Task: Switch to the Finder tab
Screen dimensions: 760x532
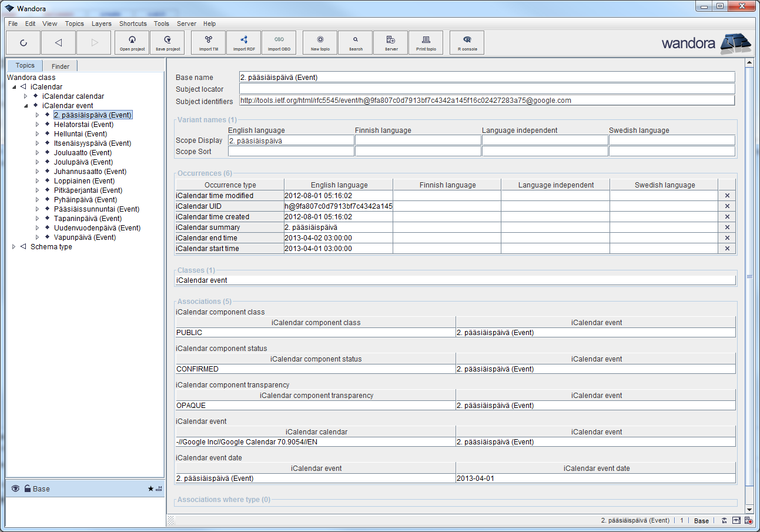Action: (59, 66)
